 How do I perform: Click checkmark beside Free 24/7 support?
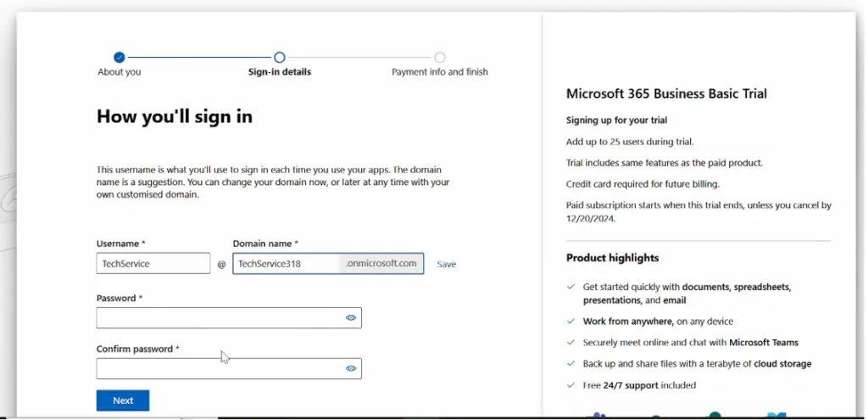tap(570, 385)
